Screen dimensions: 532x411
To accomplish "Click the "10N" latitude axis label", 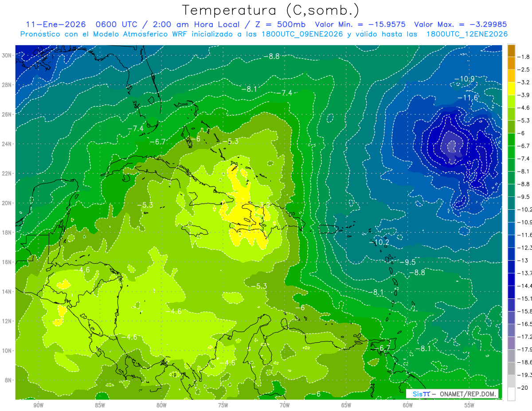I will point(7,351).
